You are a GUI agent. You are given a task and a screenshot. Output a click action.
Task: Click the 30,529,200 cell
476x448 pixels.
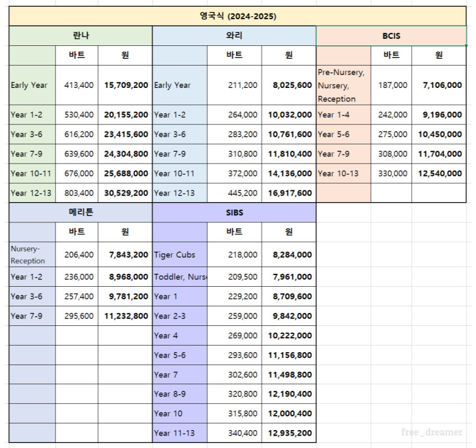click(x=125, y=193)
